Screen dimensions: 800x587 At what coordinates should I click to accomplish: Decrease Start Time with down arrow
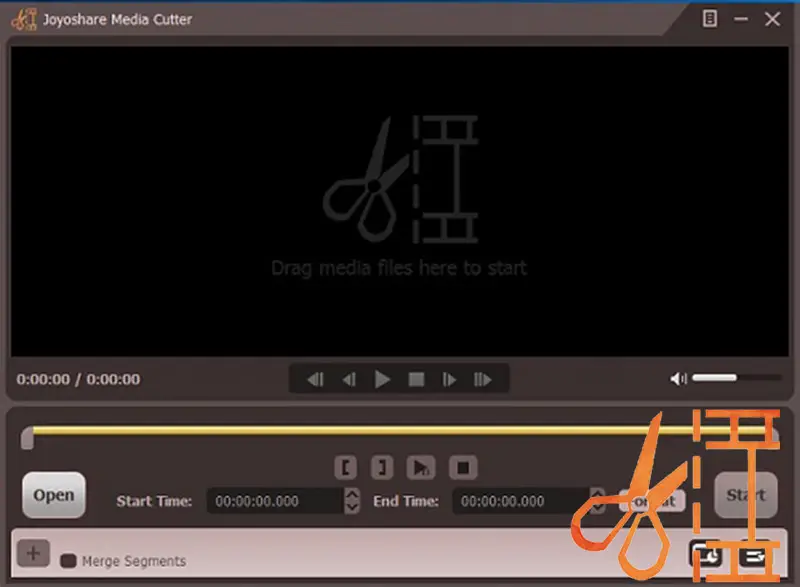(352, 507)
